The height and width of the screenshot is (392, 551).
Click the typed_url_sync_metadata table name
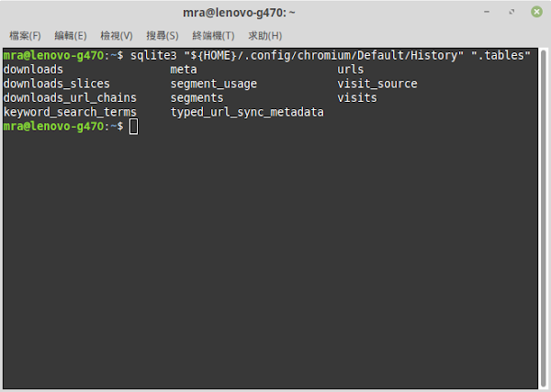click(x=247, y=112)
